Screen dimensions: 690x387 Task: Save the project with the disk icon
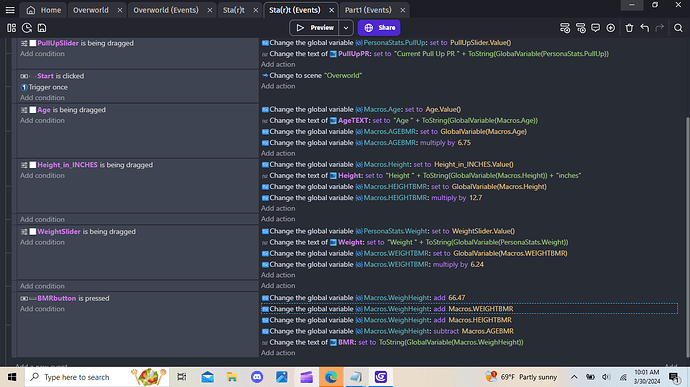[x=42, y=28]
